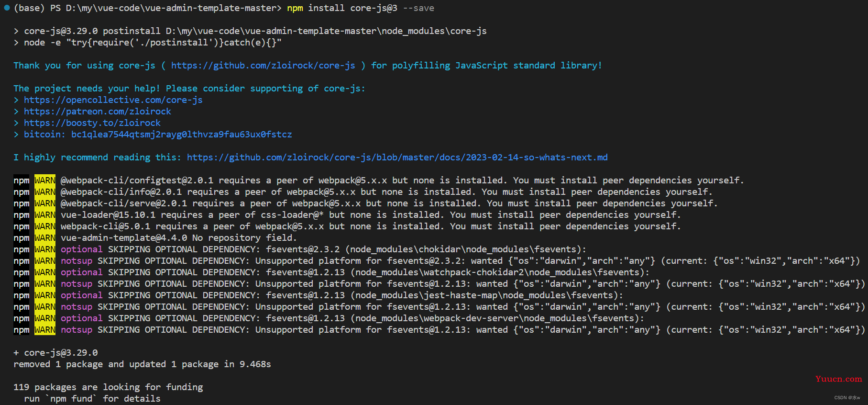The width and height of the screenshot is (868, 405).
Task: Click the blue command status dot
Action: click(7, 8)
